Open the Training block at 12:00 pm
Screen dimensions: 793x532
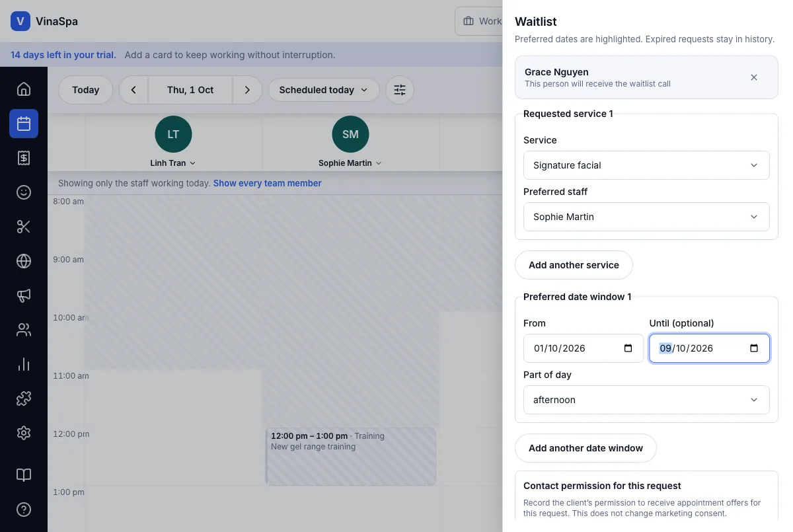pyautogui.click(x=351, y=457)
